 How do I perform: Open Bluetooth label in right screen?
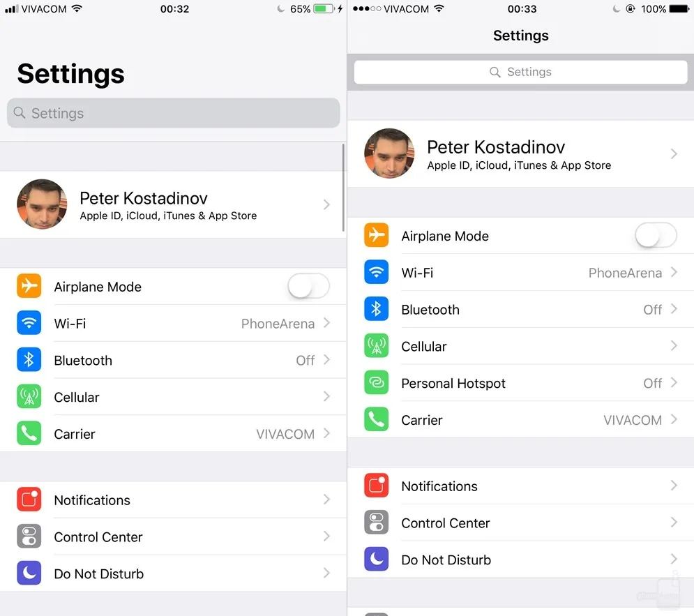(x=430, y=310)
